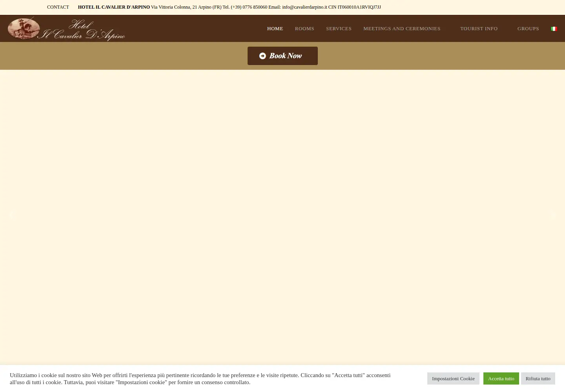Reject cookies with Rifiuta tutto
This screenshot has width=565, height=392.
click(x=538, y=378)
